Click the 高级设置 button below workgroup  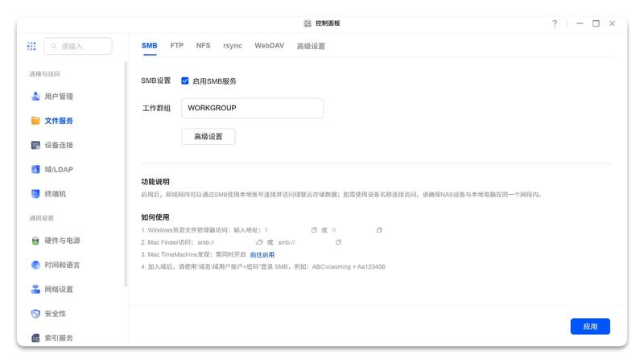(x=208, y=136)
